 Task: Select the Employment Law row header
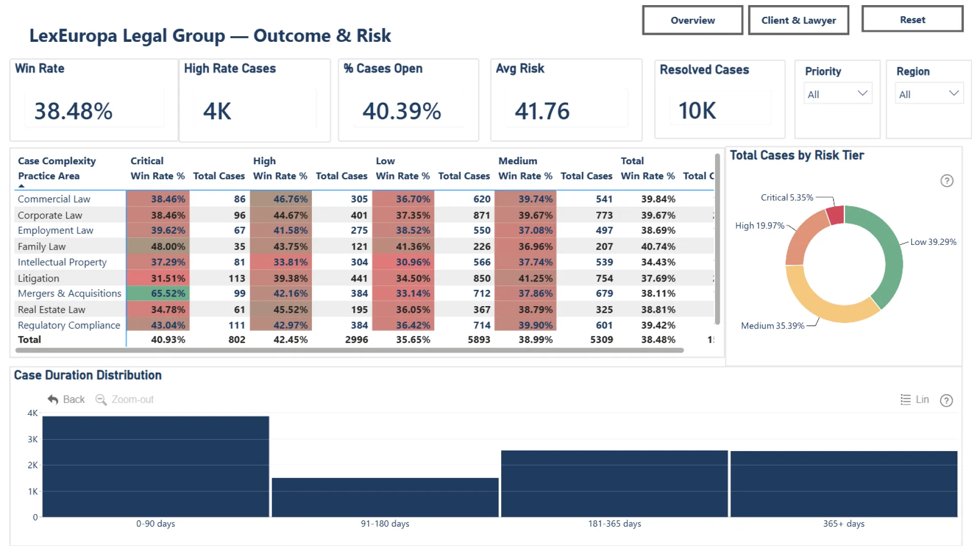coord(56,230)
